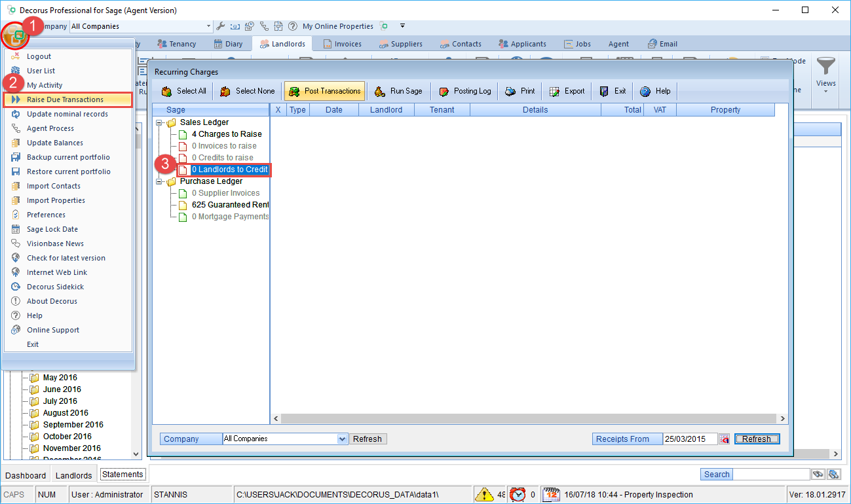
Task: Click the Landlord column header
Action: coord(387,110)
